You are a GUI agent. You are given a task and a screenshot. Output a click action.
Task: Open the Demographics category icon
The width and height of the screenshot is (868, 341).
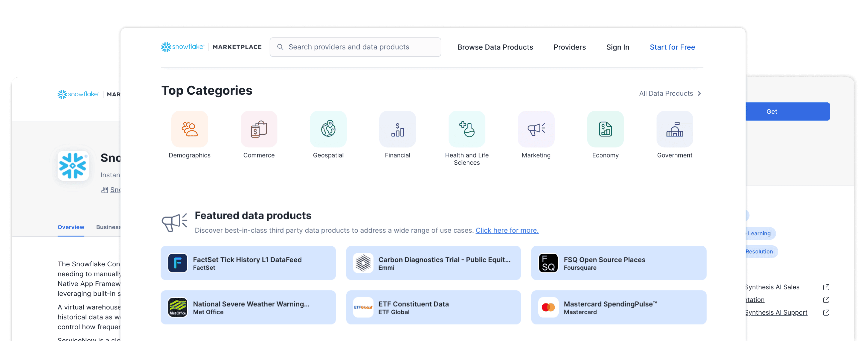189,129
